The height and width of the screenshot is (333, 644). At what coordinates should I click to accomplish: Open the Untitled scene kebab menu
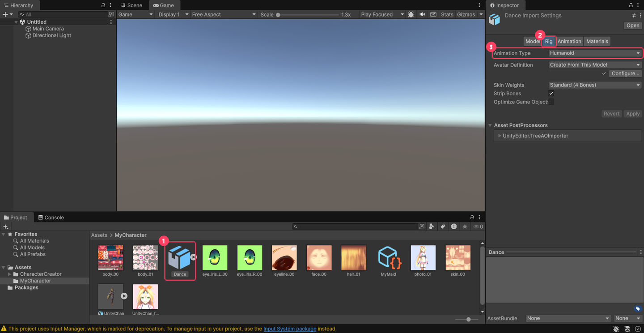pos(111,22)
